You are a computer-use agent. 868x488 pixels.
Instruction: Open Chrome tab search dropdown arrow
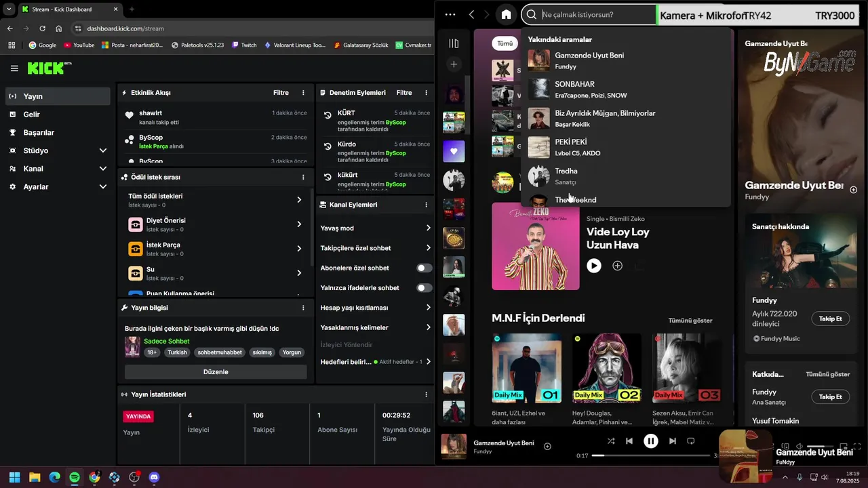(9, 9)
